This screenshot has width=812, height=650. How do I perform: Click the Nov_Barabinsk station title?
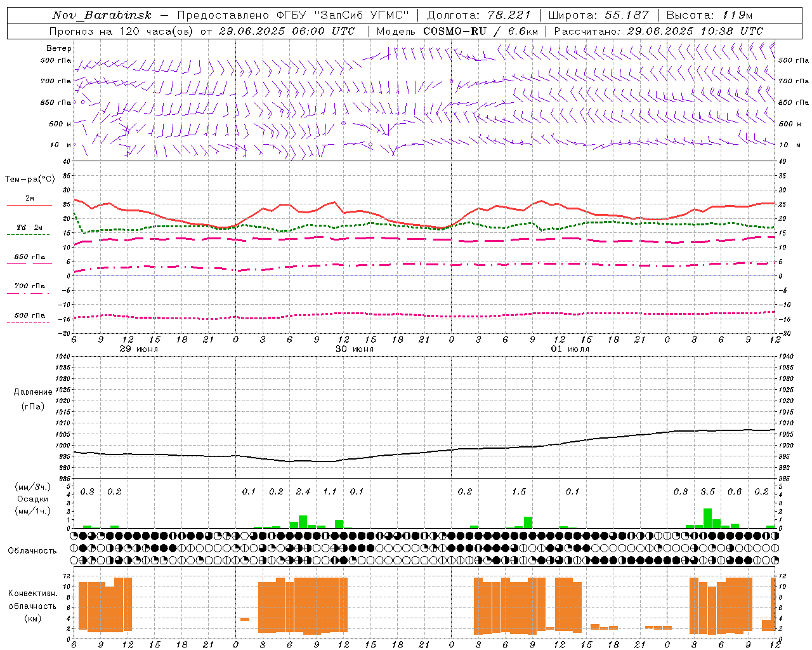[x=102, y=15]
